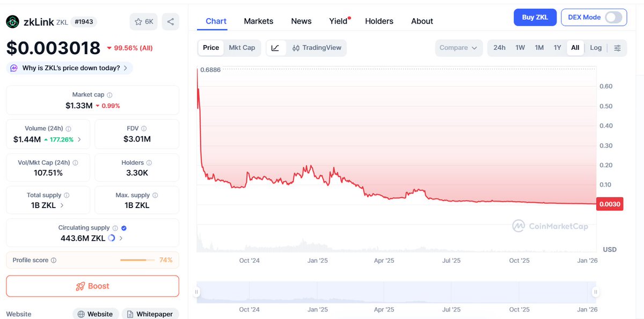Toggle DEX Mode switch

click(614, 17)
